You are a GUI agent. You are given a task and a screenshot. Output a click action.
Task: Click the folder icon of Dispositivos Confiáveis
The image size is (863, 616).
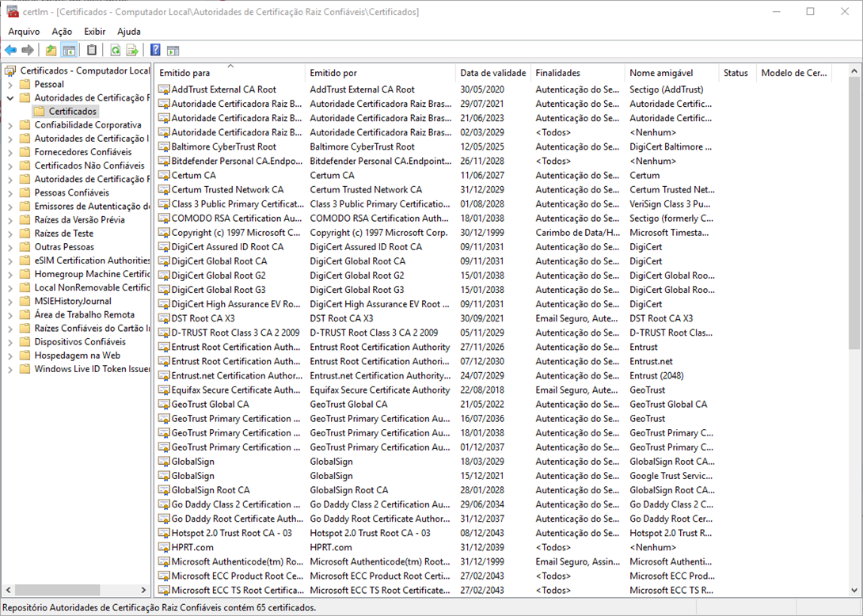[x=25, y=342]
